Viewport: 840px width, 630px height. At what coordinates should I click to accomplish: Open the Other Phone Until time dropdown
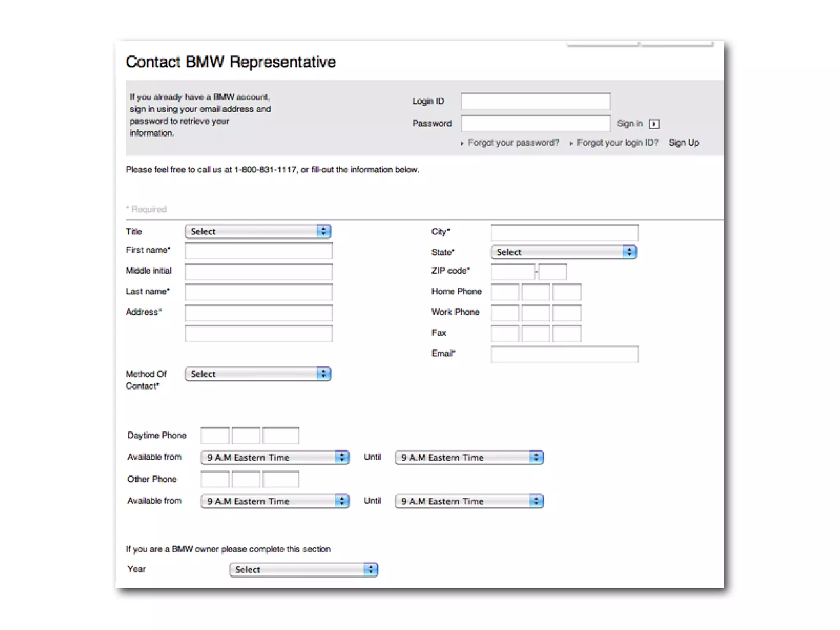click(469, 501)
